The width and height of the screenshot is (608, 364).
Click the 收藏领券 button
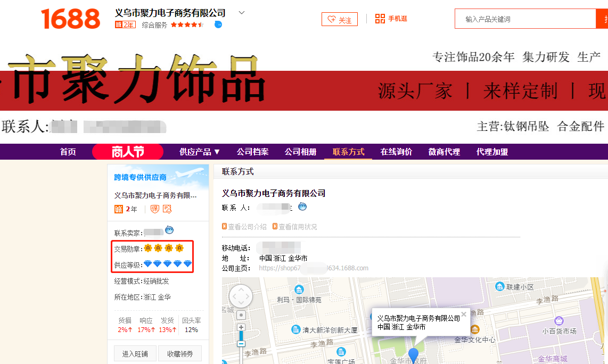(180, 353)
